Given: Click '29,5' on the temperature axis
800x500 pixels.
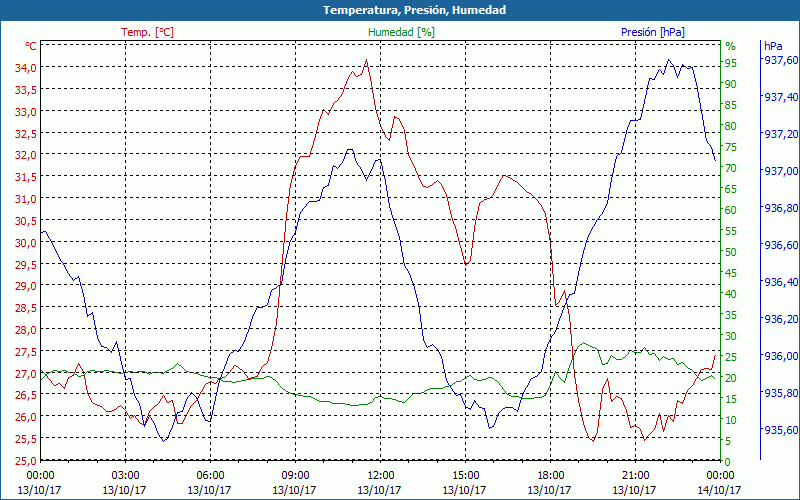Looking at the screenshot, I should pyautogui.click(x=26, y=264).
